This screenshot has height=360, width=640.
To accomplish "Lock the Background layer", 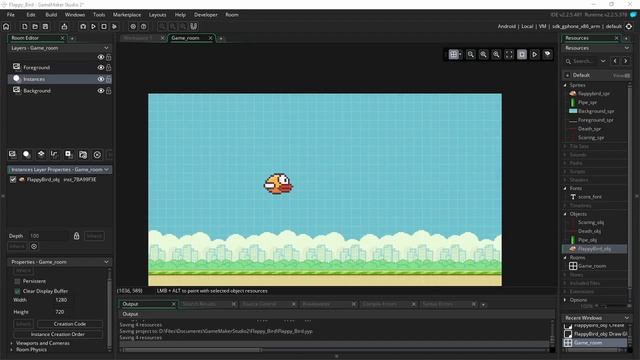I will [109, 91].
